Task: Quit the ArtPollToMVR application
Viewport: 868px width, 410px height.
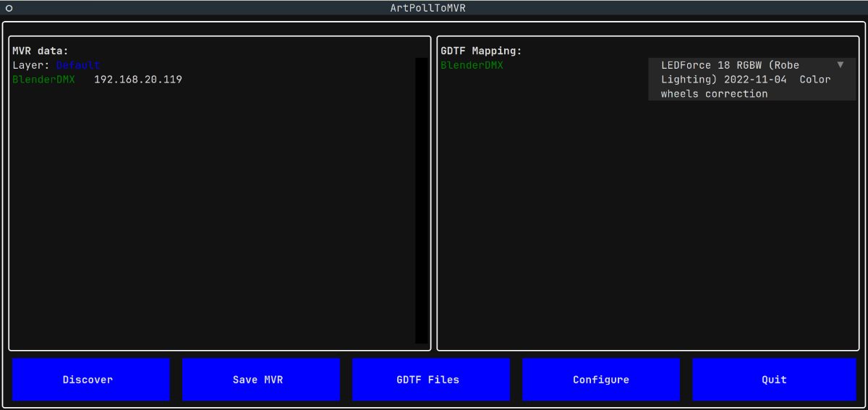Action: click(x=773, y=380)
